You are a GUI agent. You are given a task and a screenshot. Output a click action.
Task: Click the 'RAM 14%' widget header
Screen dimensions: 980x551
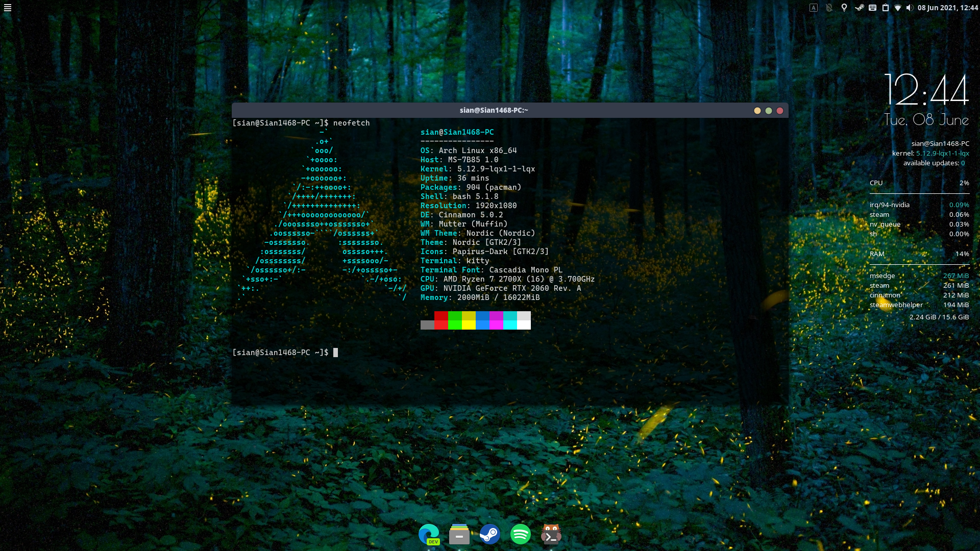[919, 254]
